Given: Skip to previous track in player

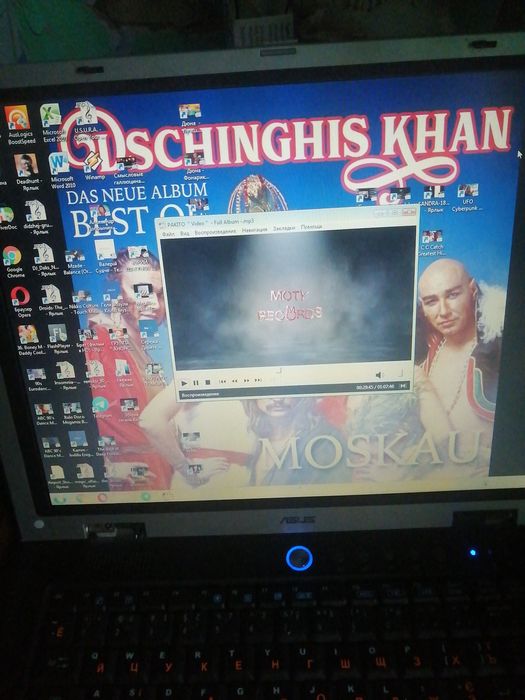Looking at the screenshot, I should point(222,382).
